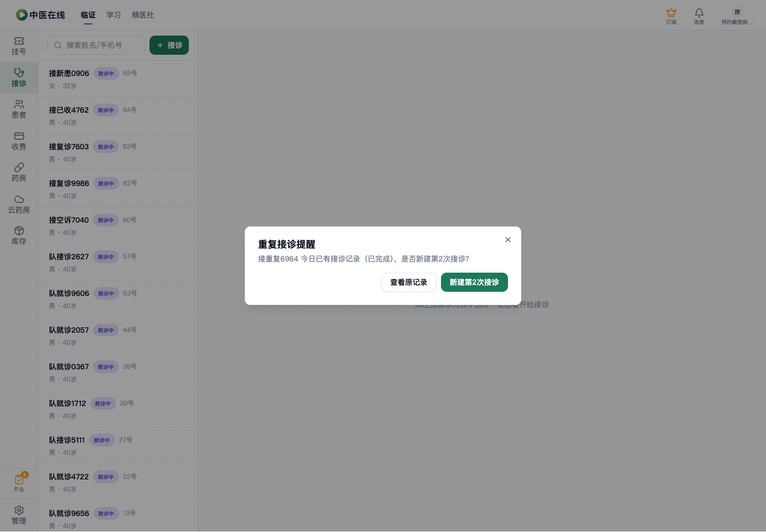
Task: Switch to the 学习 tab
Action: pyautogui.click(x=114, y=15)
